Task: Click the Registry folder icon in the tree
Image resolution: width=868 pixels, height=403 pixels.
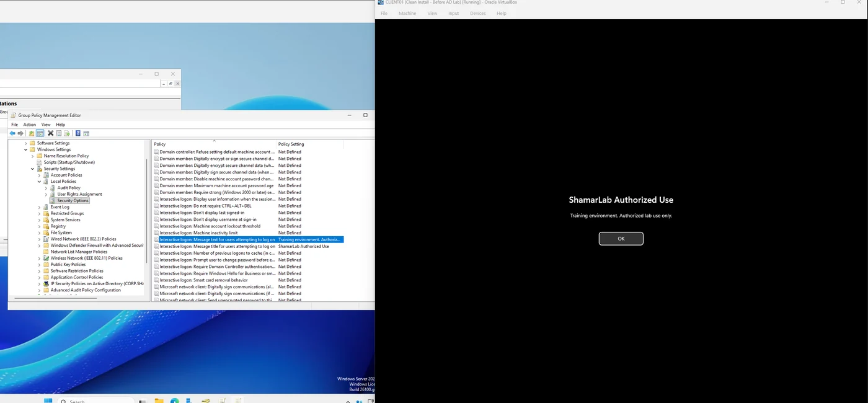Action: 46,226
